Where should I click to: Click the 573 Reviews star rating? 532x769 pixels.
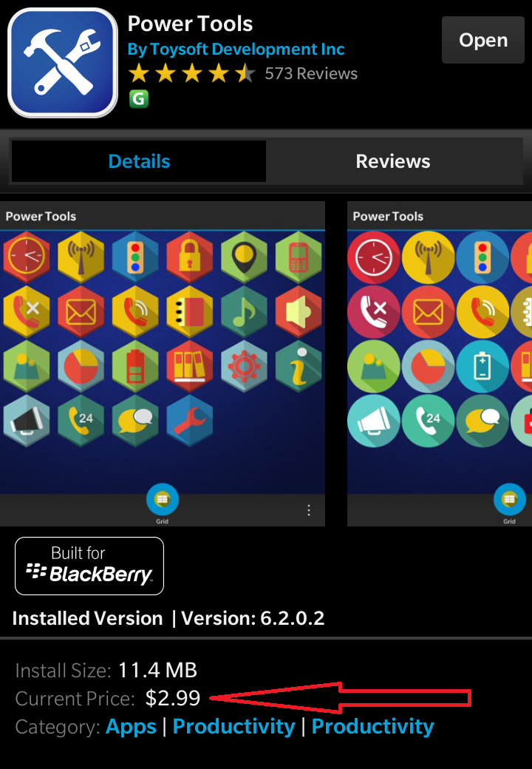pyautogui.click(x=242, y=73)
